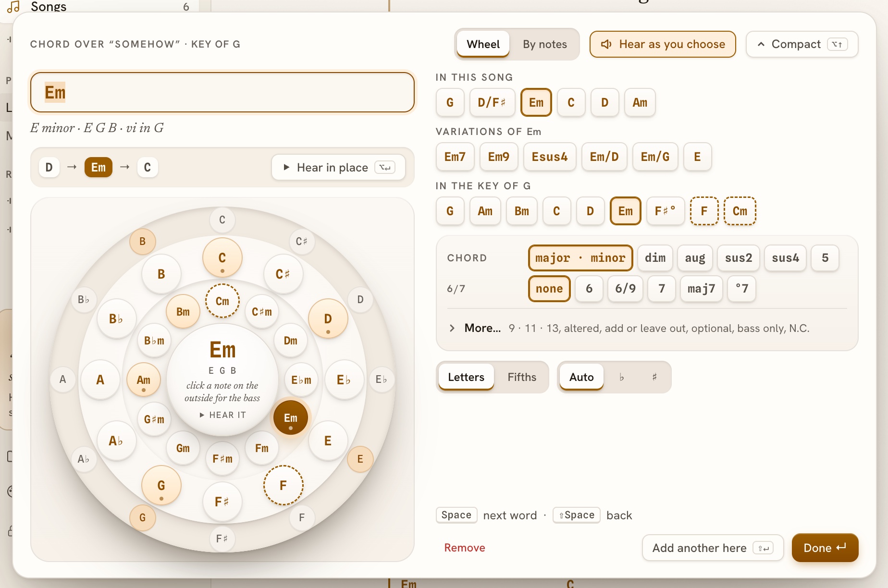Select the highlighted Em on the wheel
The height and width of the screenshot is (588, 888).
[x=291, y=417]
